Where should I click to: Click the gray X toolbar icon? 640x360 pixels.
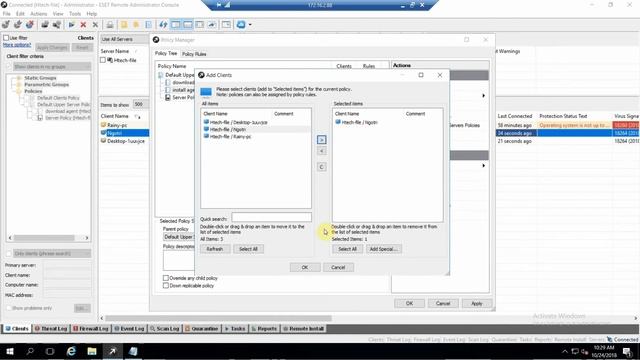pos(95,25)
